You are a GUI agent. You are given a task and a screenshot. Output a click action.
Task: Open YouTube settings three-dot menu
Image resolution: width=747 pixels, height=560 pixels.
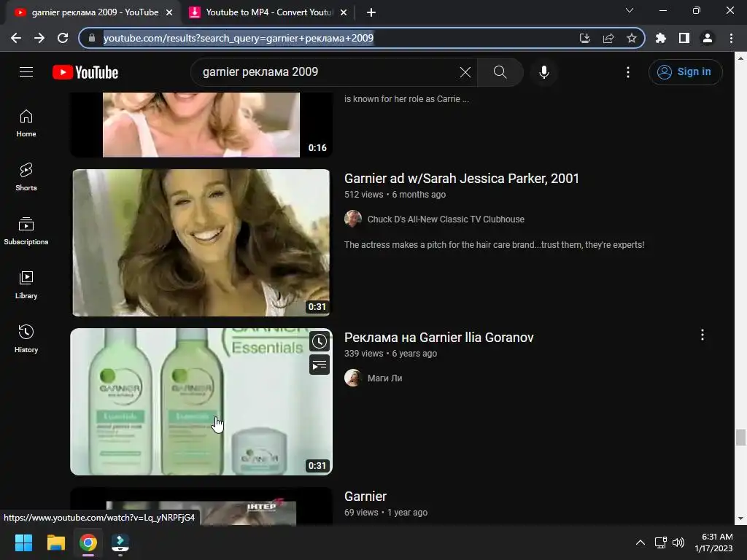tap(628, 72)
